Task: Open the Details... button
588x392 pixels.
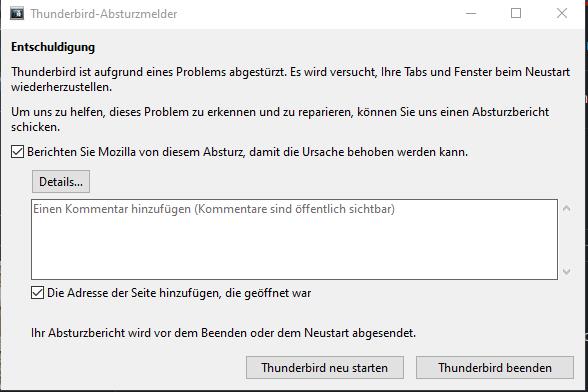Action: coord(61,182)
